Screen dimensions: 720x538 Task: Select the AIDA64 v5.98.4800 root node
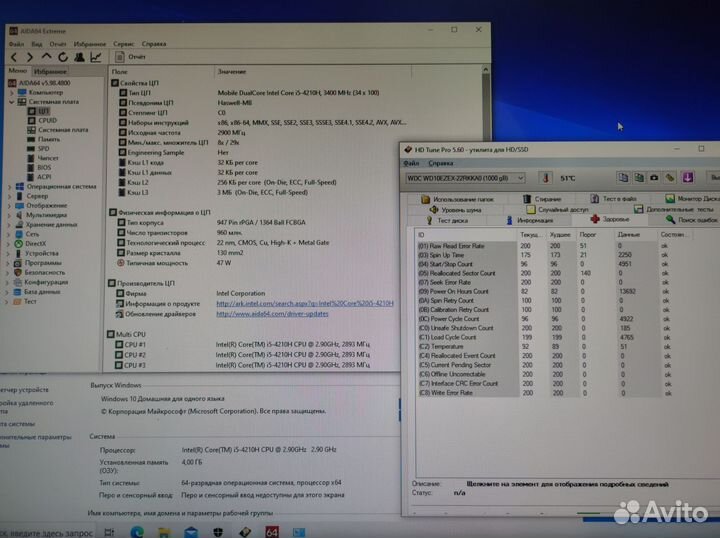[39, 83]
